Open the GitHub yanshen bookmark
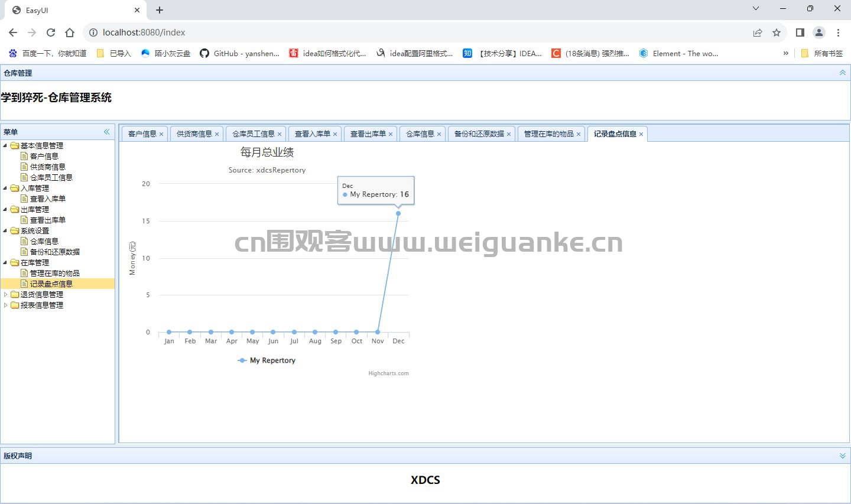851x504 pixels. point(240,53)
